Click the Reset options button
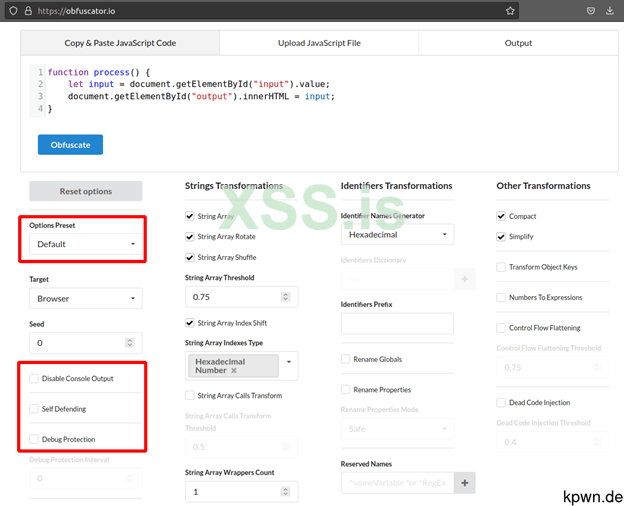Image resolution: width=624 pixels, height=506 pixels. [x=86, y=191]
